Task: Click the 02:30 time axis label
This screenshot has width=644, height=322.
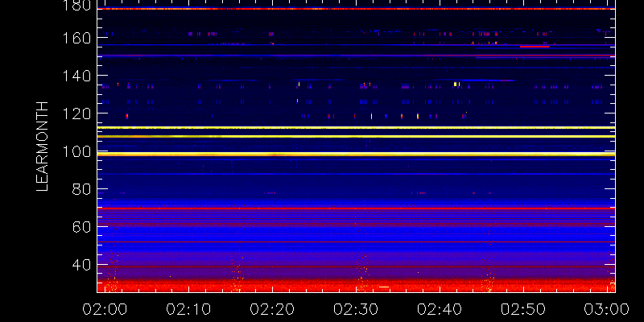Action: coord(356,309)
